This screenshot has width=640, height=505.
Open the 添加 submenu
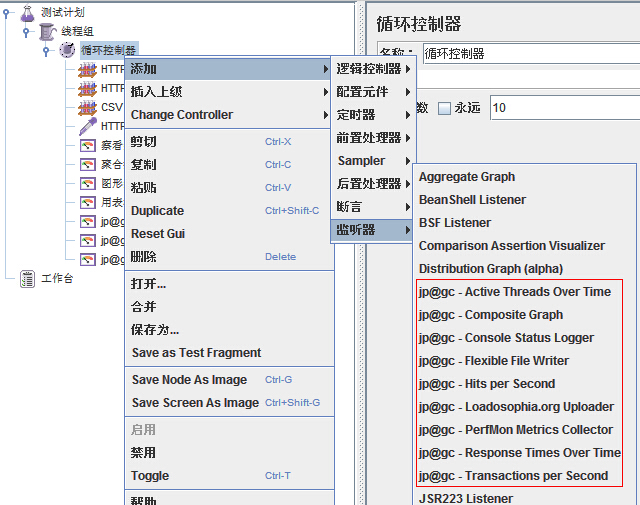228,69
